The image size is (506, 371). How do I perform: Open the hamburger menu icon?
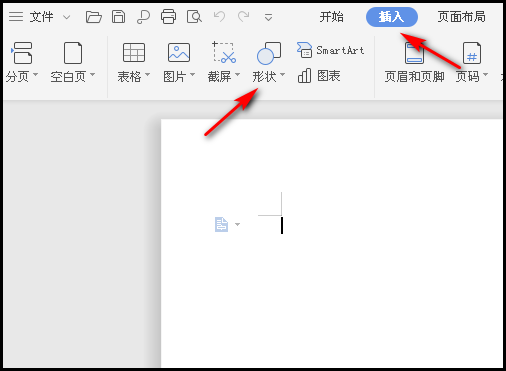coord(16,17)
